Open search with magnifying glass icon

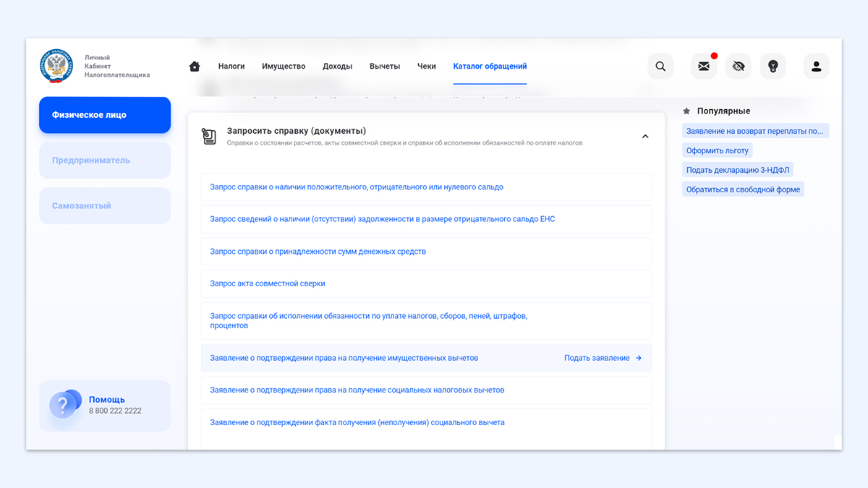pos(660,67)
